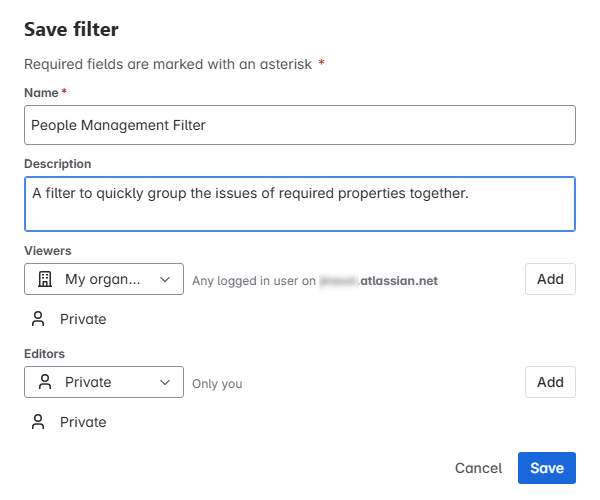Select the Private entry under Viewers
Screen dimensions: 600x500
coord(83,319)
